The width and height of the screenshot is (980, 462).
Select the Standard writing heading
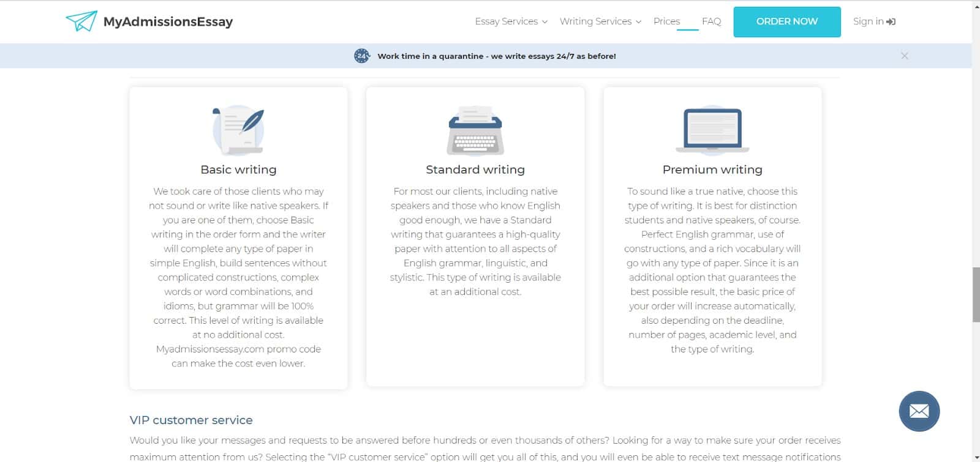475,170
